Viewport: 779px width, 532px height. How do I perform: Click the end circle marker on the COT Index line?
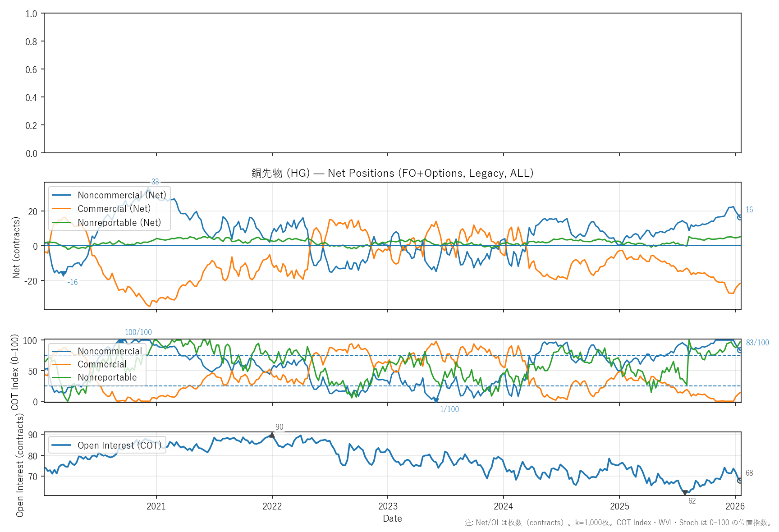click(740, 350)
